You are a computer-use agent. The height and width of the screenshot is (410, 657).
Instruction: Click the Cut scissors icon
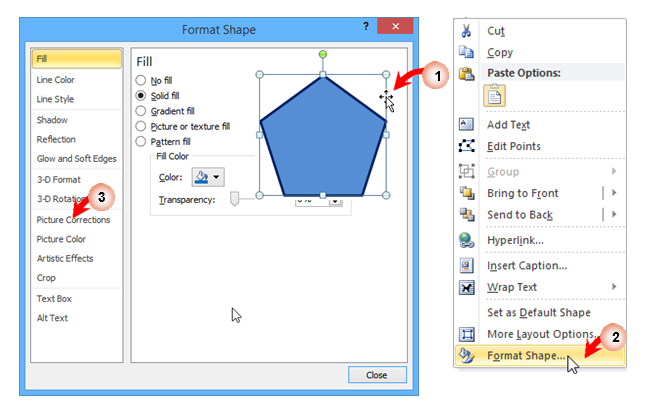coord(466,31)
